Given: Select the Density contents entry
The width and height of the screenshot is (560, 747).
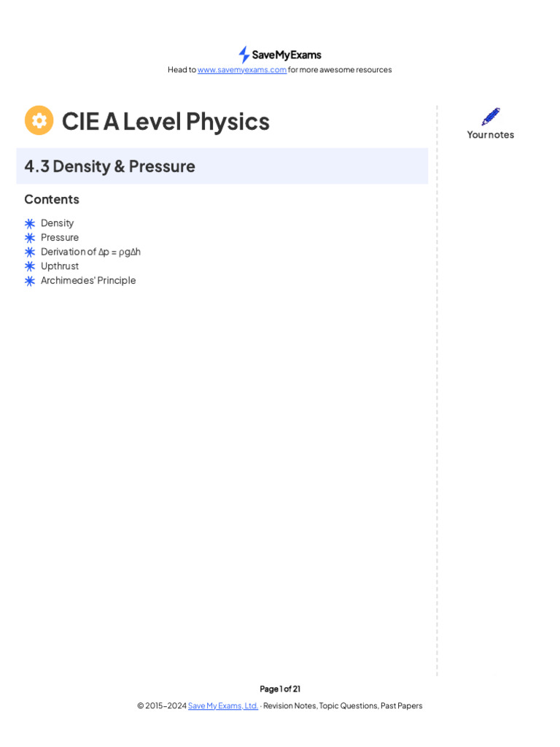Looking at the screenshot, I should tap(58, 223).
